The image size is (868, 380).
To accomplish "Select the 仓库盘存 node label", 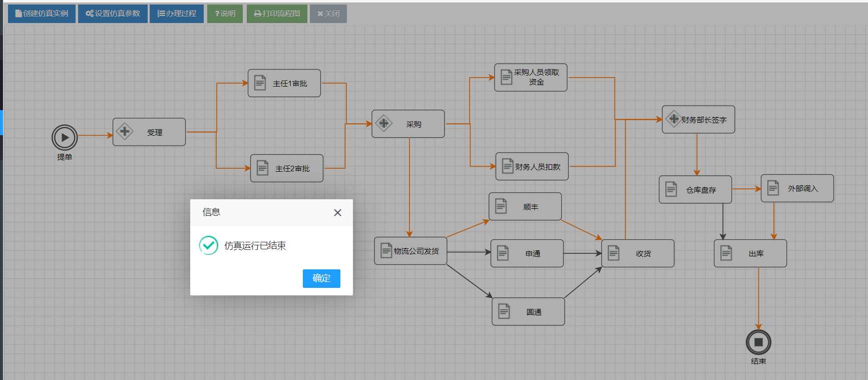I will [x=701, y=190].
